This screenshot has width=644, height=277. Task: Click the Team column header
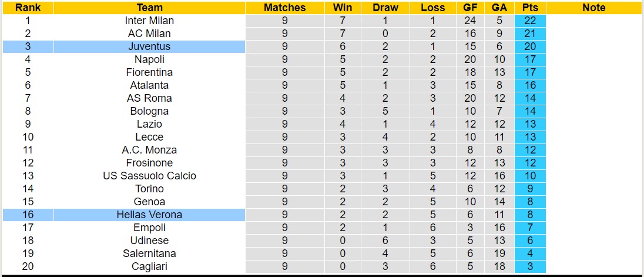(x=149, y=8)
